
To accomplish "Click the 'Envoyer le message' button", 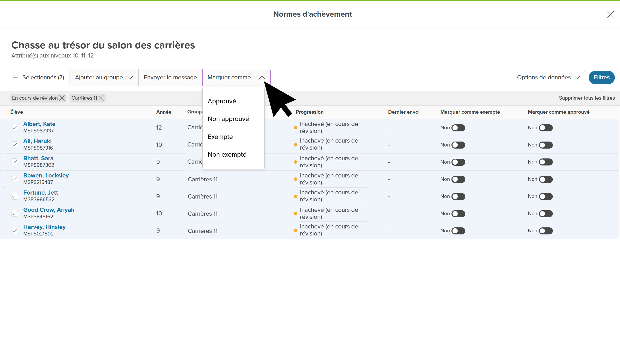I will pos(170,78).
